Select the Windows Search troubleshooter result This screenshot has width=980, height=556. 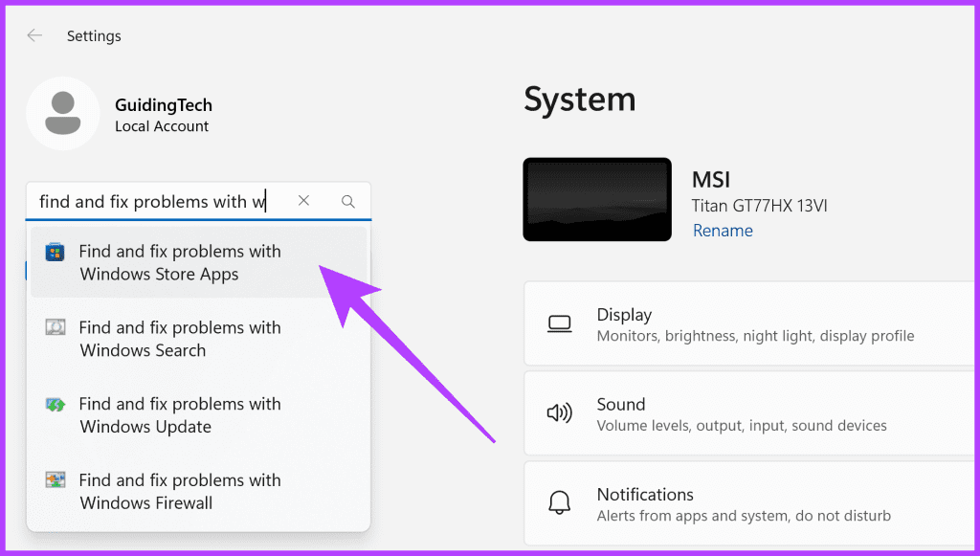pyautogui.click(x=199, y=339)
